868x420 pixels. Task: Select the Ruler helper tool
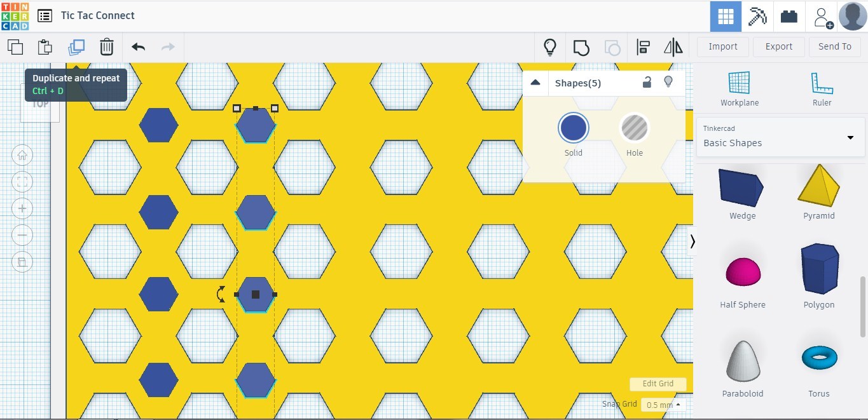pos(822,86)
